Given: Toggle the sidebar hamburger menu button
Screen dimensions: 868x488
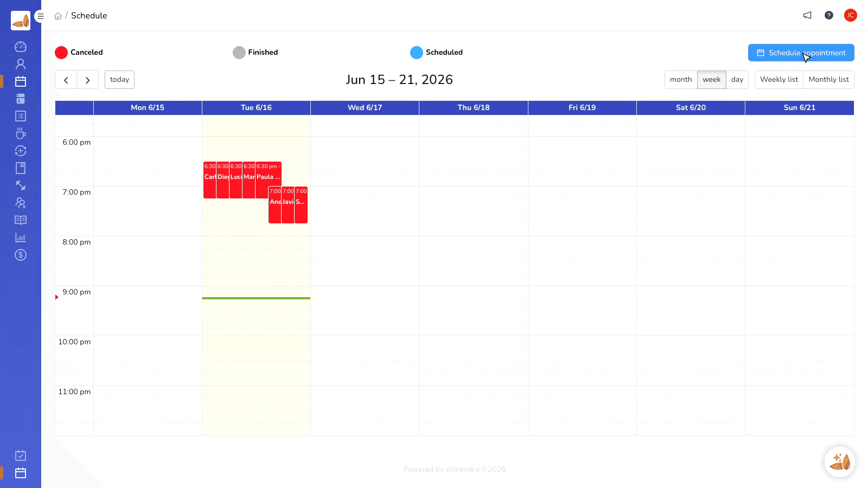Looking at the screenshot, I should 40,16.
